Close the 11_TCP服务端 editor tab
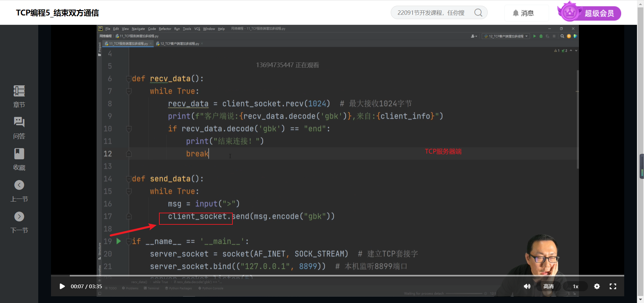Image resolution: width=644 pixels, height=303 pixels. pos(151,44)
